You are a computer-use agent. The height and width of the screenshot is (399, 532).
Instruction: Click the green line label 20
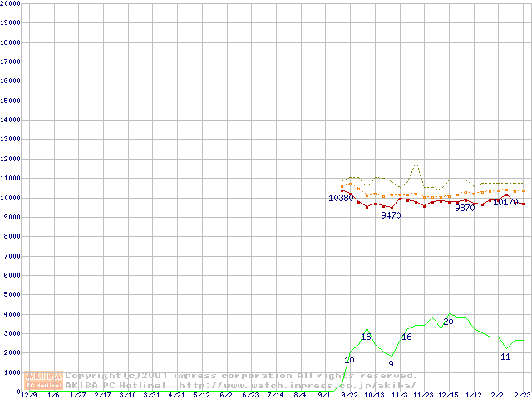(x=448, y=322)
